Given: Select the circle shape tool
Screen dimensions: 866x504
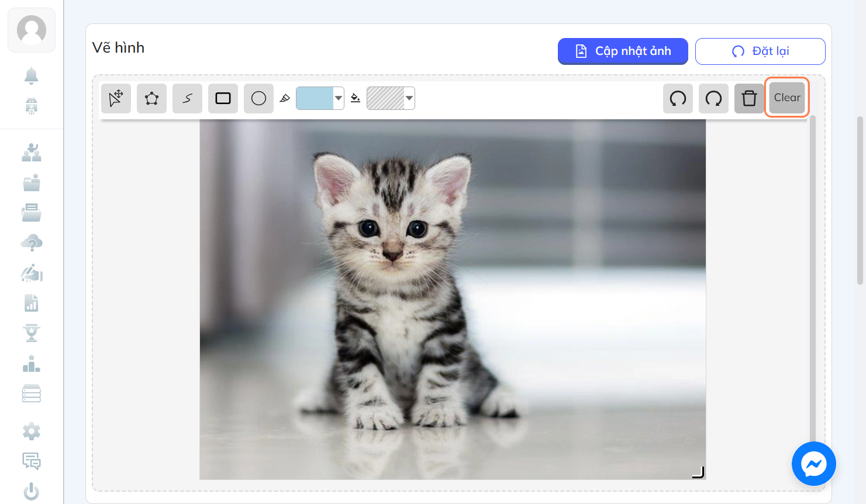Looking at the screenshot, I should (x=258, y=98).
